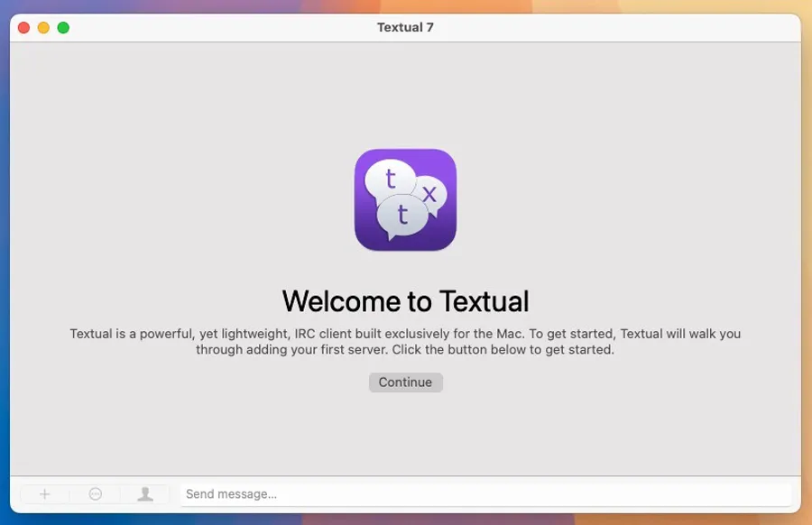
Task: Click the bottom 't' bubble in logo
Action: coord(402,216)
